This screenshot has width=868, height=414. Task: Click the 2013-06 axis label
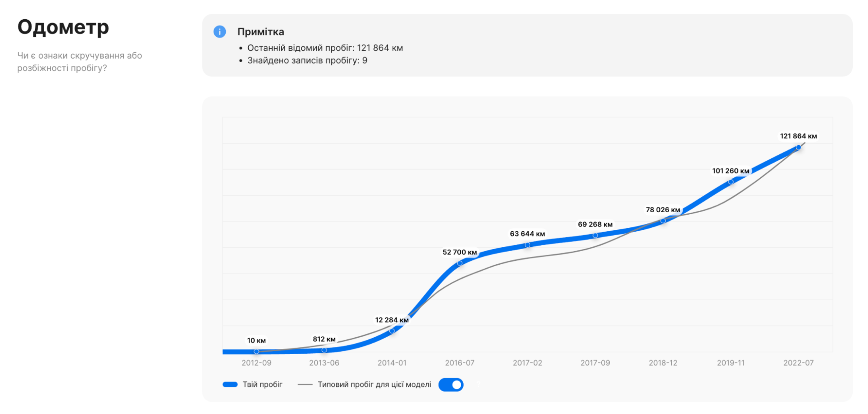tap(324, 363)
